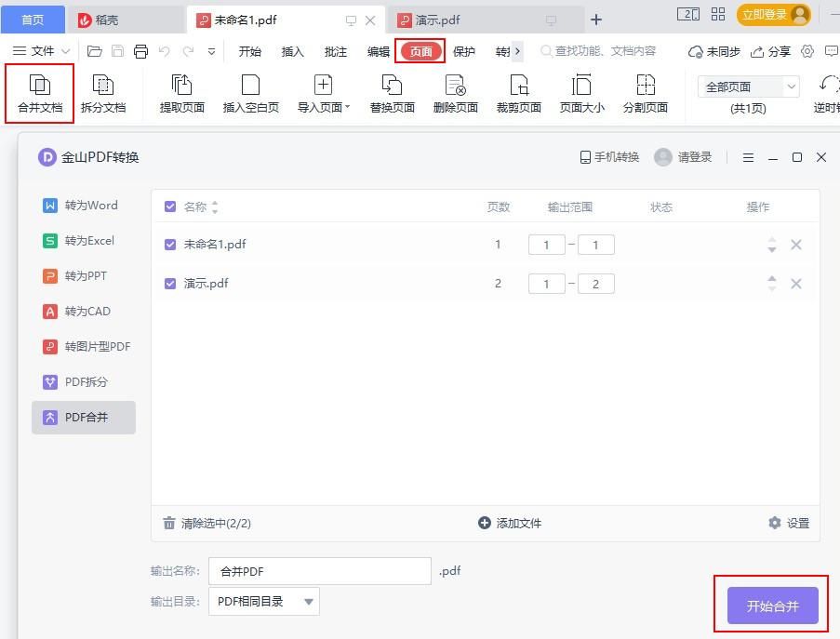The height and width of the screenshot is (639, 840).
Task: Click the new tab plus icon
Action: [x=595, y=20]
